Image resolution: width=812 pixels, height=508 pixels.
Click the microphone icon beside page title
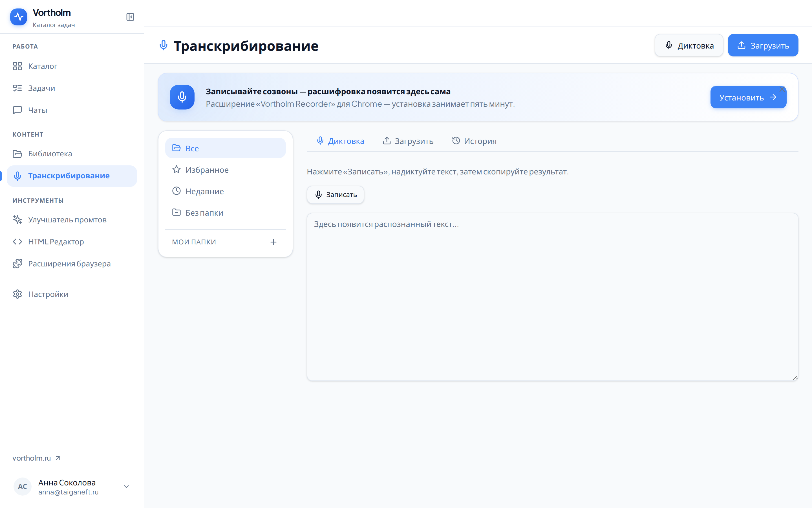(164, 45)
